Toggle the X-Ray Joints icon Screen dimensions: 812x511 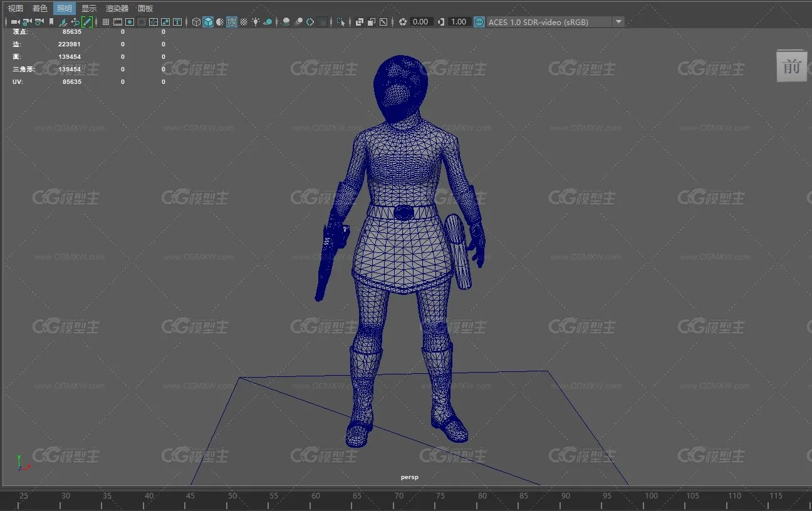[383, 22]
